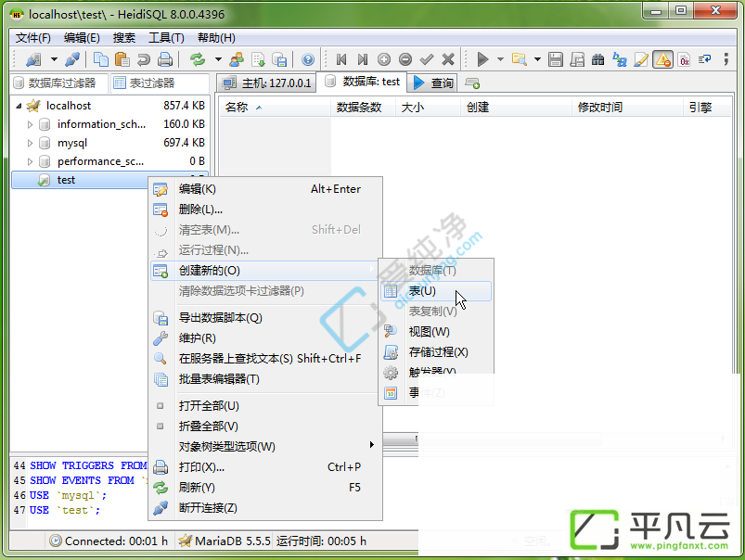Open the dropdown arrow beside Refresh
Screen dimensions: 745x560
218,59
